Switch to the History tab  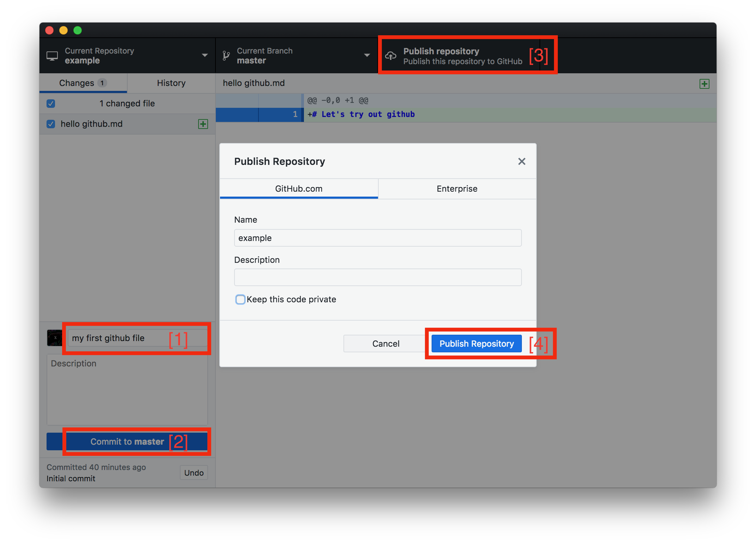tap(171, 83)
